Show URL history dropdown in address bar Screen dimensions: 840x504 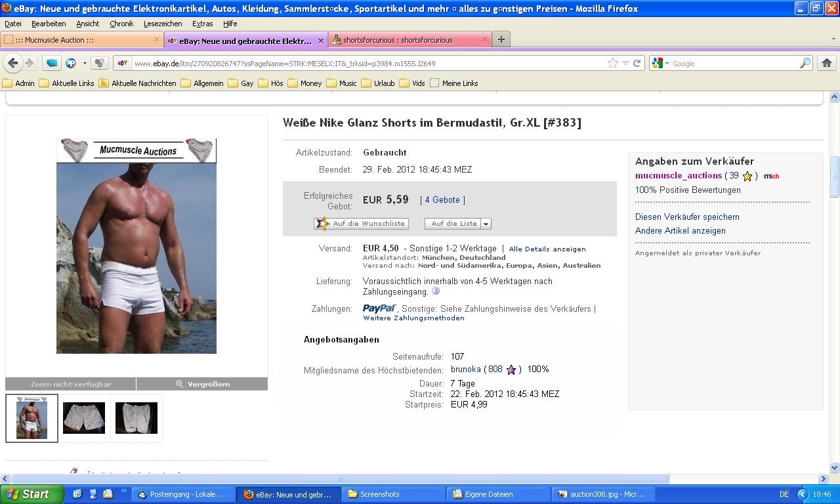(625, 64)
